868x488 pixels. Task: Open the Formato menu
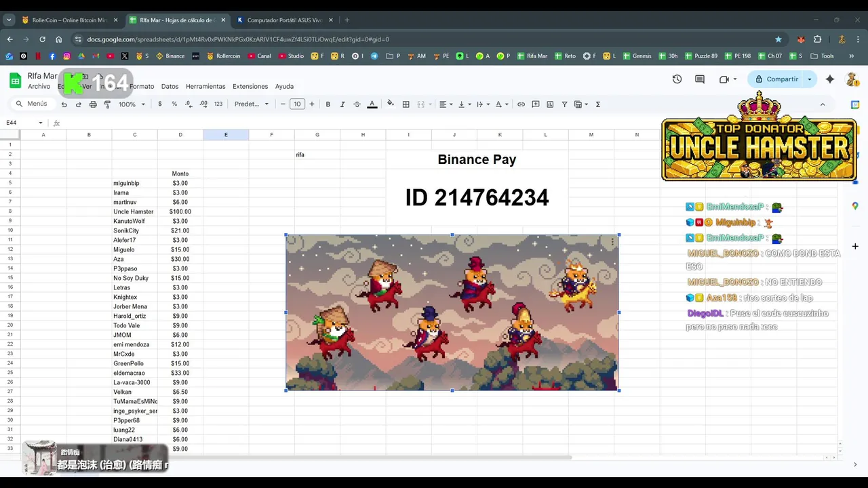coord(142,87)
